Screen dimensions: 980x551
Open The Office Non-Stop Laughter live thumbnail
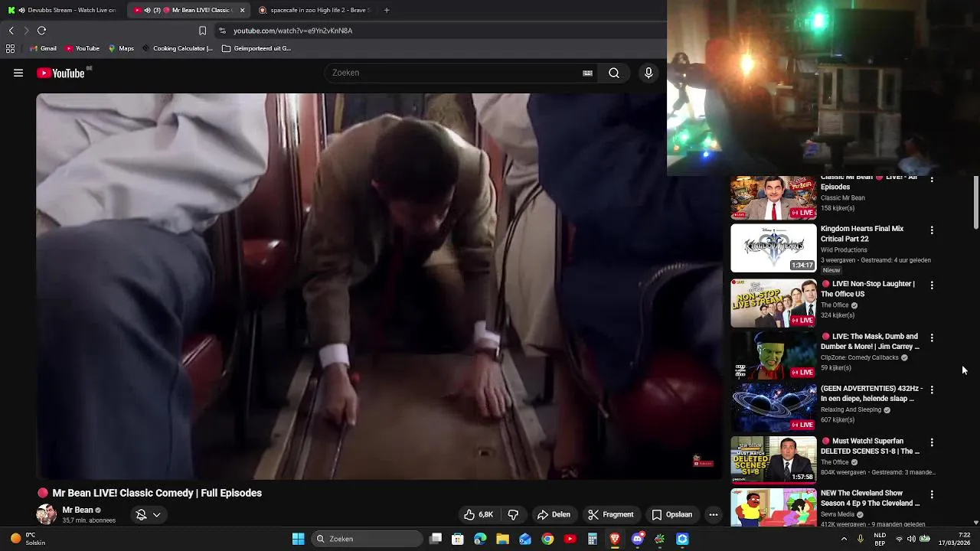click(x=773, y=303)
